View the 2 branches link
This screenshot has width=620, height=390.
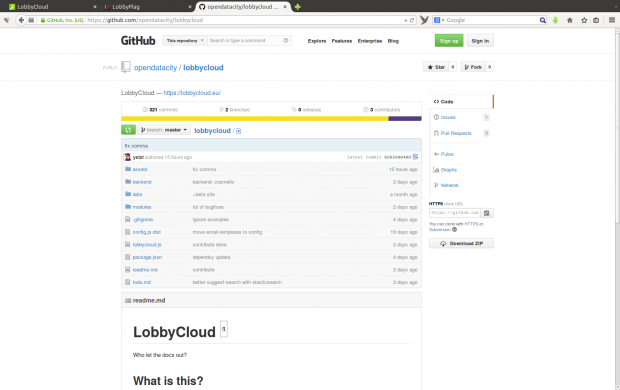click(234, 110)
